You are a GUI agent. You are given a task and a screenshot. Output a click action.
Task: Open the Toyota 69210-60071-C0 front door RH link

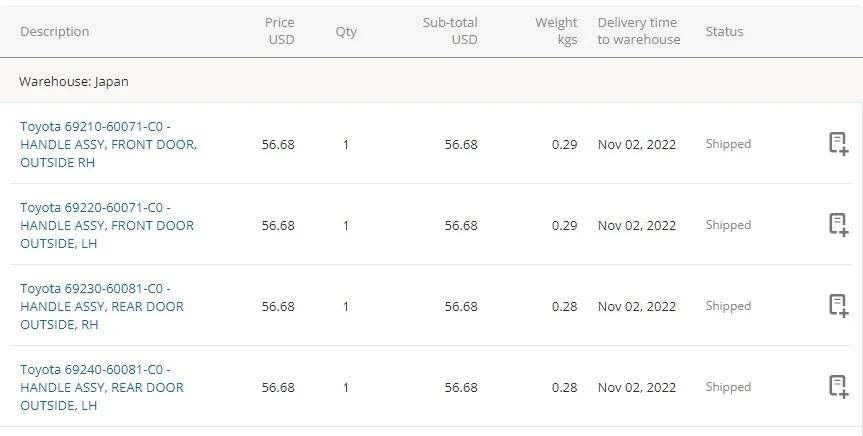point(108,144)
